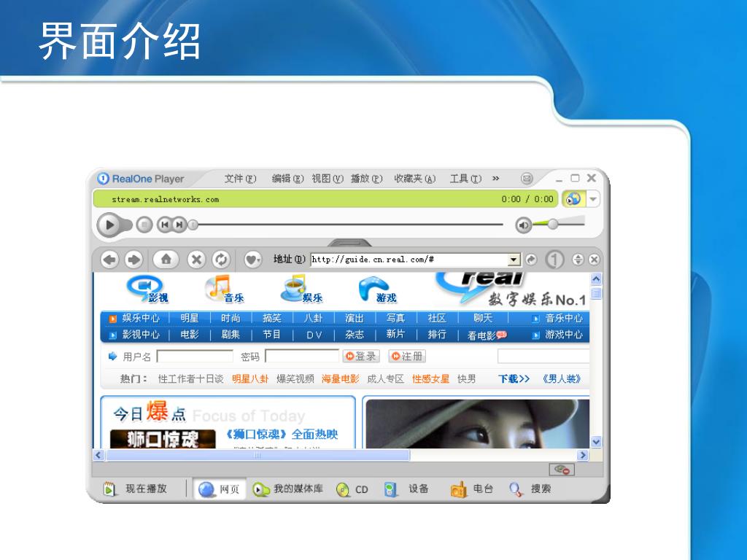The height and width of the screenshot is (560, 747).
Task: Open the 影视中心 link
Action: 141,334
